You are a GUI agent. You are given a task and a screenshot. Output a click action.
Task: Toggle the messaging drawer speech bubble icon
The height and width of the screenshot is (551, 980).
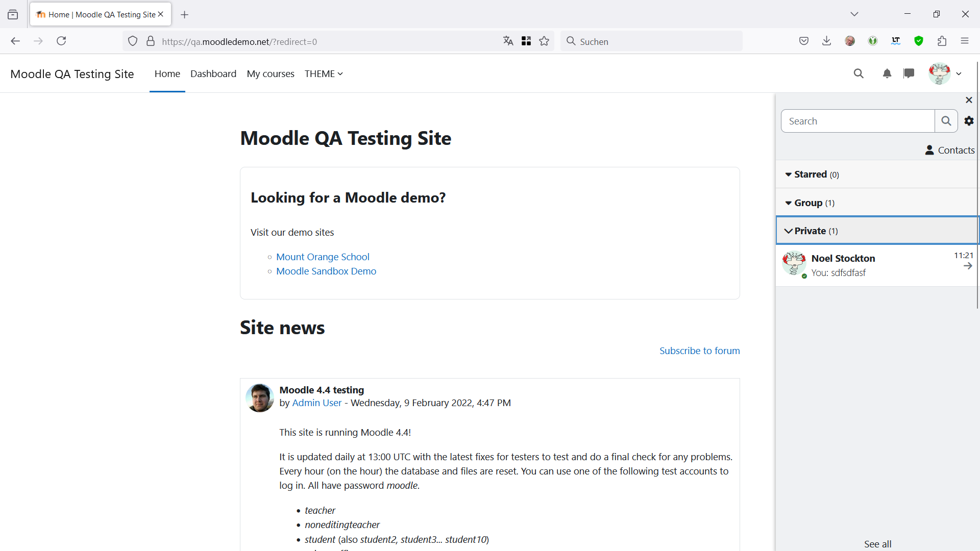(x=909, y=73)
